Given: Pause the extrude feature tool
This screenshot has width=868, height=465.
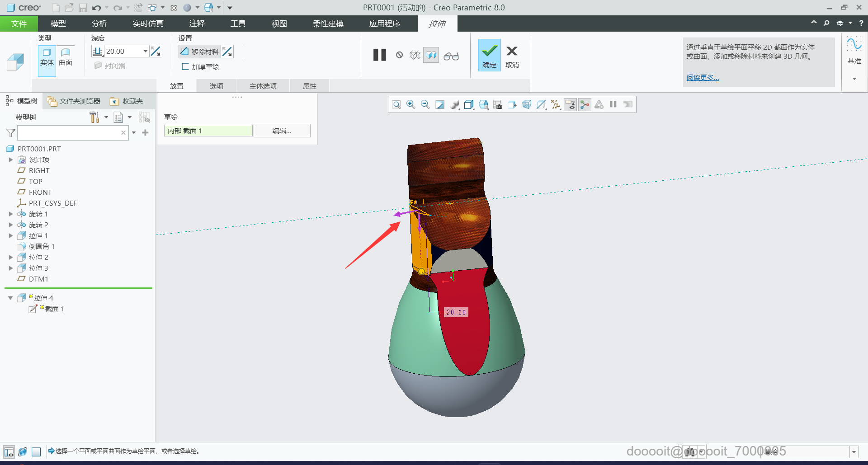Looking at the screenshot, I should (379, 55).
